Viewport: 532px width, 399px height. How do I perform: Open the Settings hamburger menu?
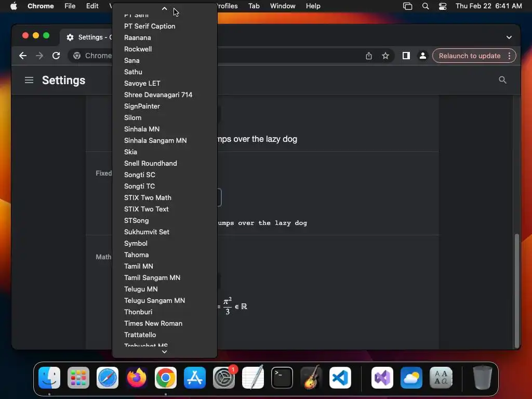29,80
